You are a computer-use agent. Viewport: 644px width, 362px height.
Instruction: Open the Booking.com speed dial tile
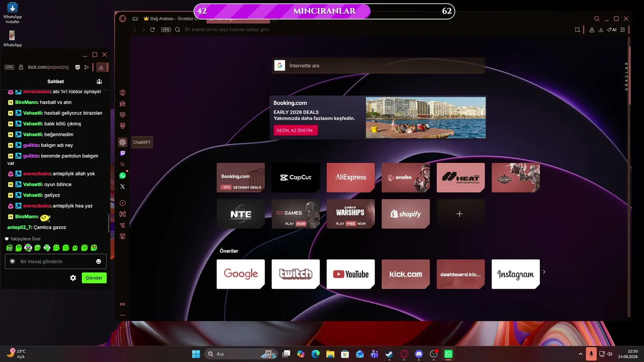(240, 177)
